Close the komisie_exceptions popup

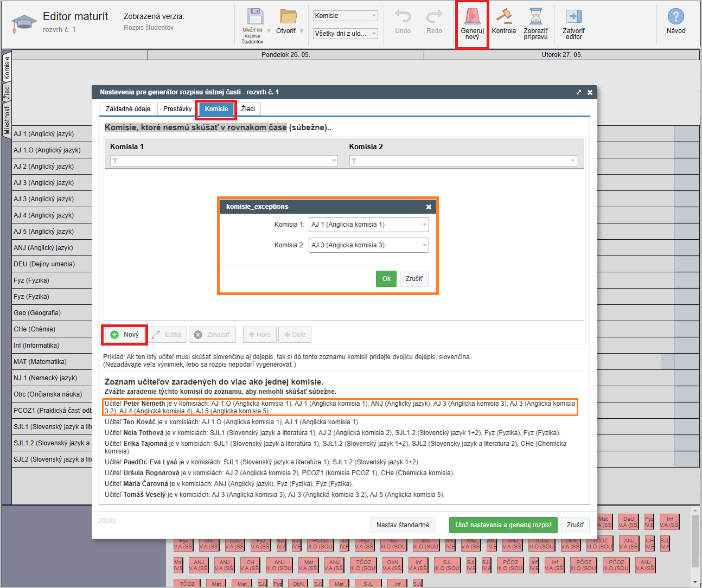click(429, 207)
